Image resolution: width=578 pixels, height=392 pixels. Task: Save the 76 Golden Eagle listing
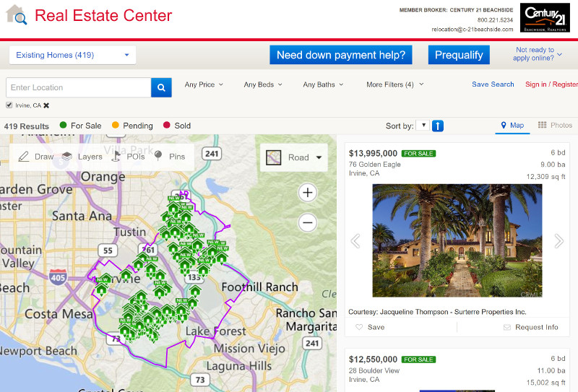[370, 327]
